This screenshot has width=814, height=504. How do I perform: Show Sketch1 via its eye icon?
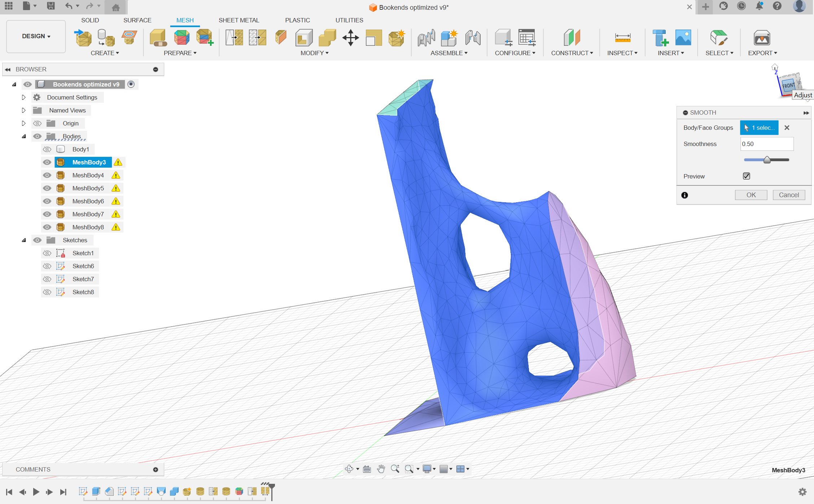[47, 253]
